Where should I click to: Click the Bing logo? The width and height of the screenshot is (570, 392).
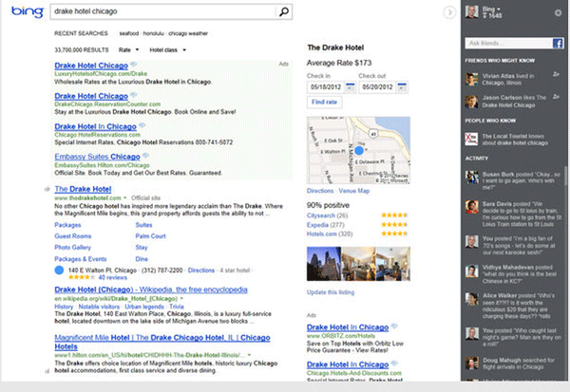[x=28, y=11]
